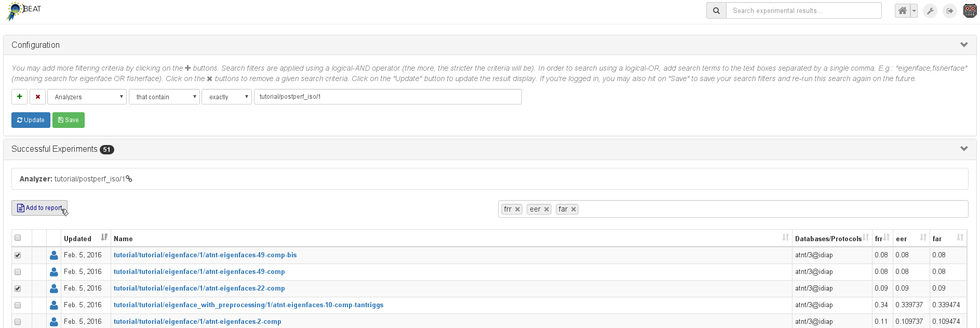Remove the eer tag

[x=546, y=209]
